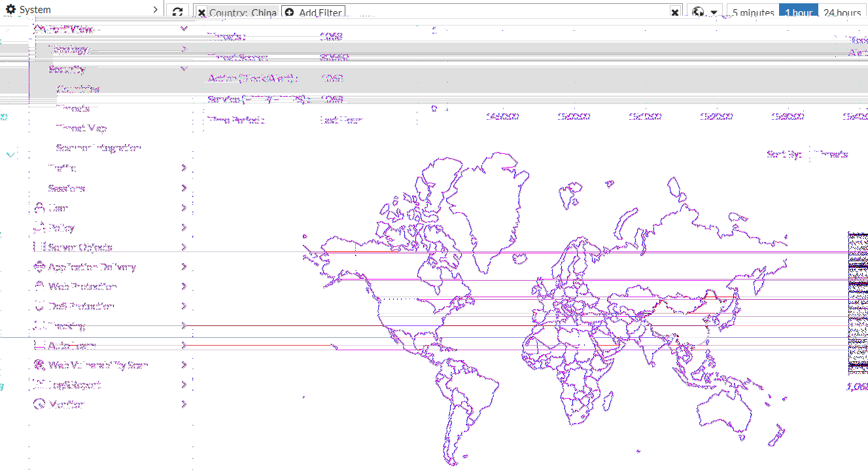
Task: Open the User menu icon
Action: [x=39, y=208]
